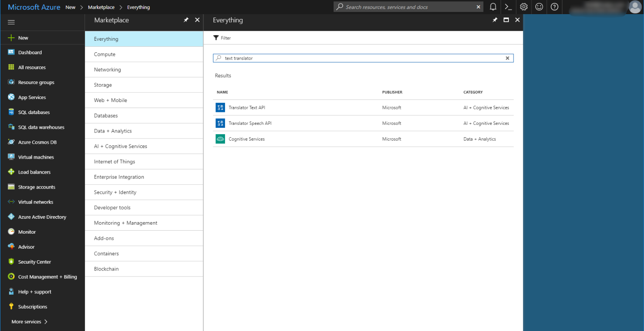Open Azure Active Directory icon
Viewport: 644px width, 331px height.
click(x=11, y=217)
